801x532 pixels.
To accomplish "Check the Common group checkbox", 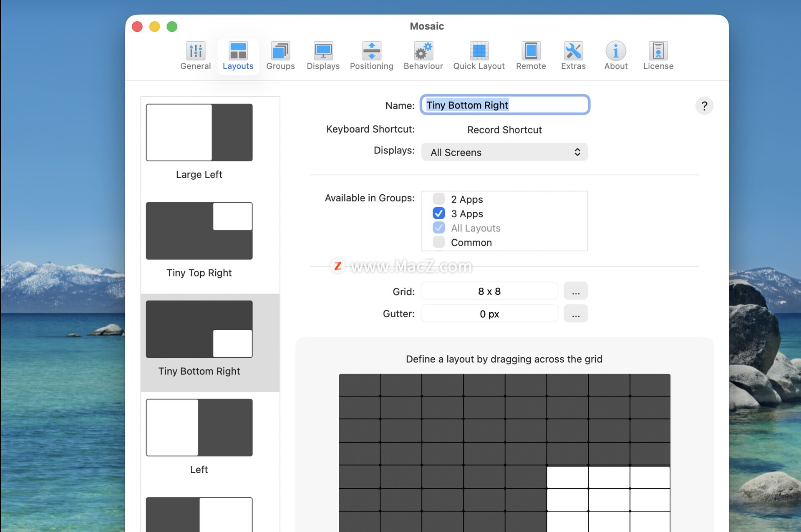I will tap(438, 242).
